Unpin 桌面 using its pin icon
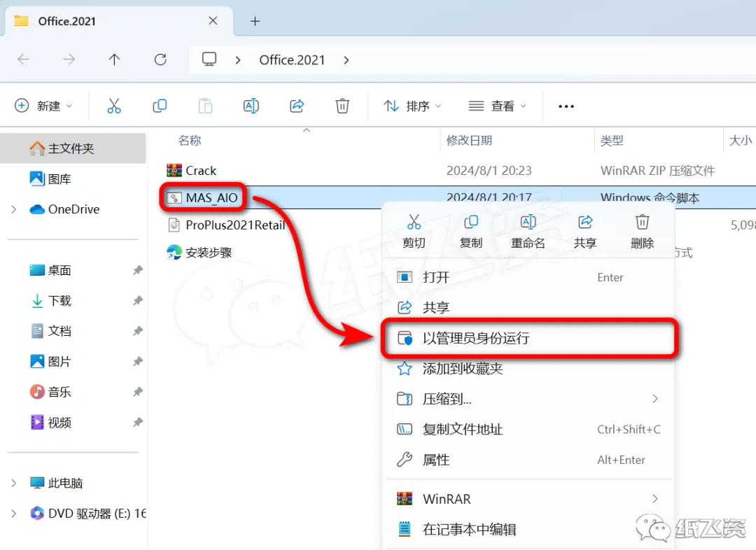This screenshot has height=550, width=756. click(x=138, y=270)
